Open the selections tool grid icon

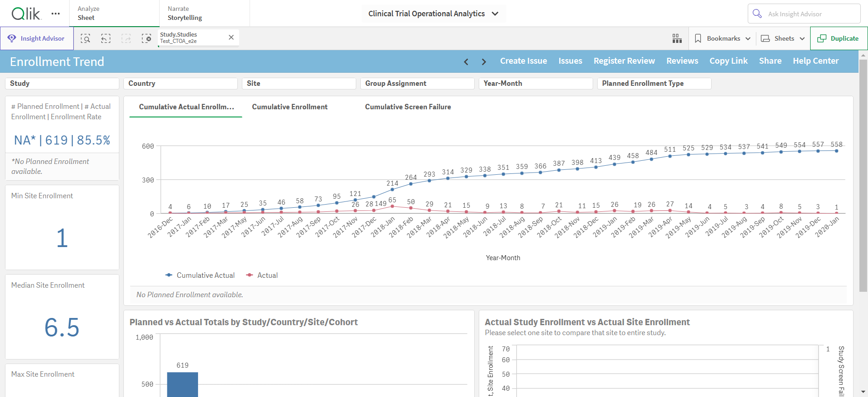click(677, 38)
